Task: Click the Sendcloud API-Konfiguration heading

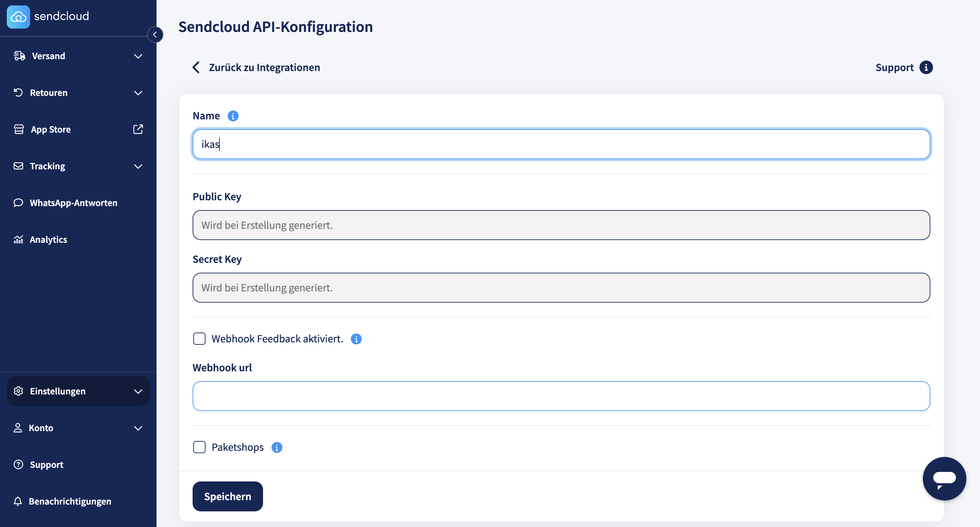Action: point(275,27)
